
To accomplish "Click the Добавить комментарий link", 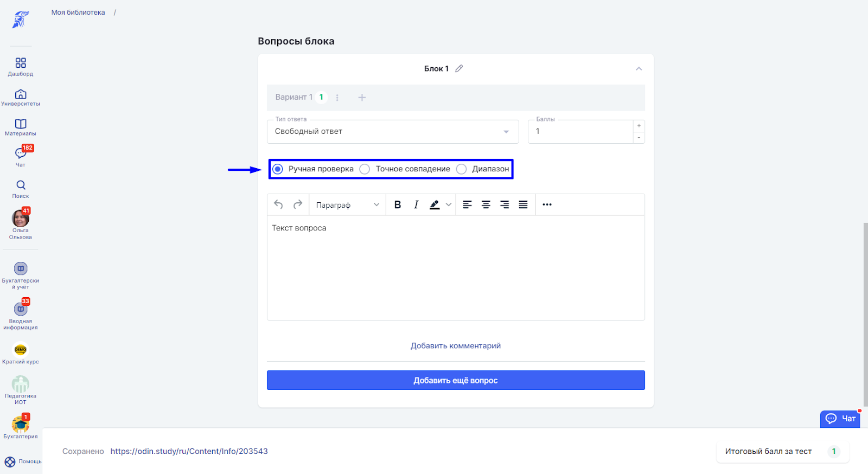I will (456, 346).
